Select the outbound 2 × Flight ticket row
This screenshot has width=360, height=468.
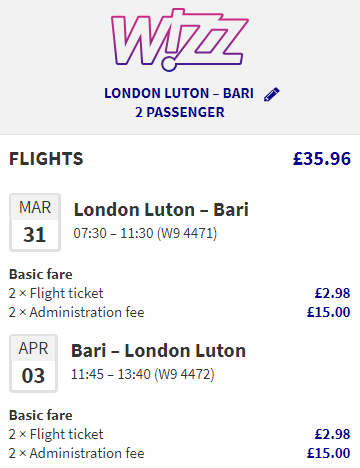[x=180, y=293]
